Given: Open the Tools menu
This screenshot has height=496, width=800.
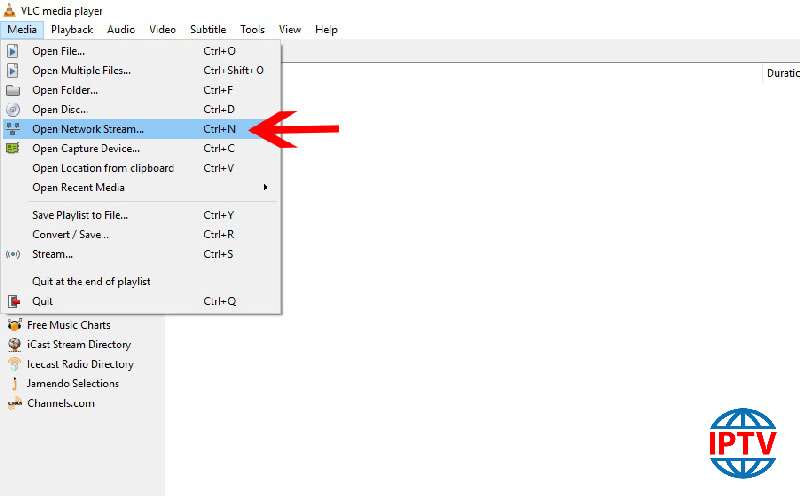Looking at the screenshot, I should click(252, 30).
